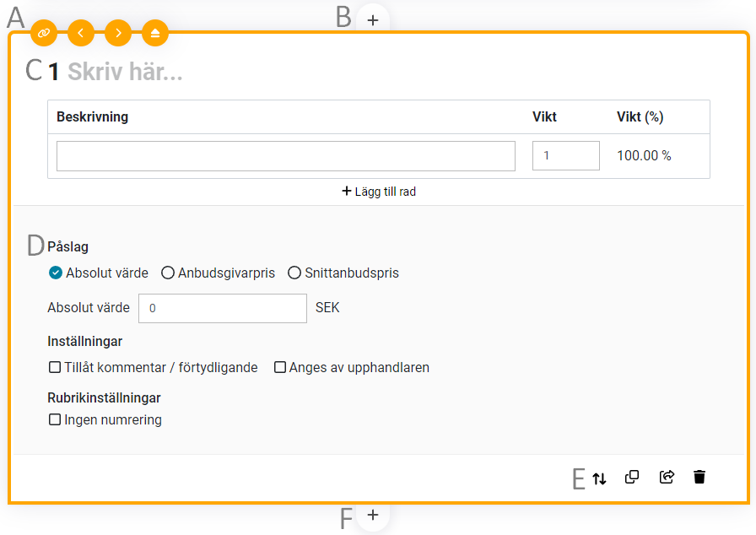Check the Anges av upphandlaren box
The height and width of the screenshot is (535, 756).
[x=280, y=368]
